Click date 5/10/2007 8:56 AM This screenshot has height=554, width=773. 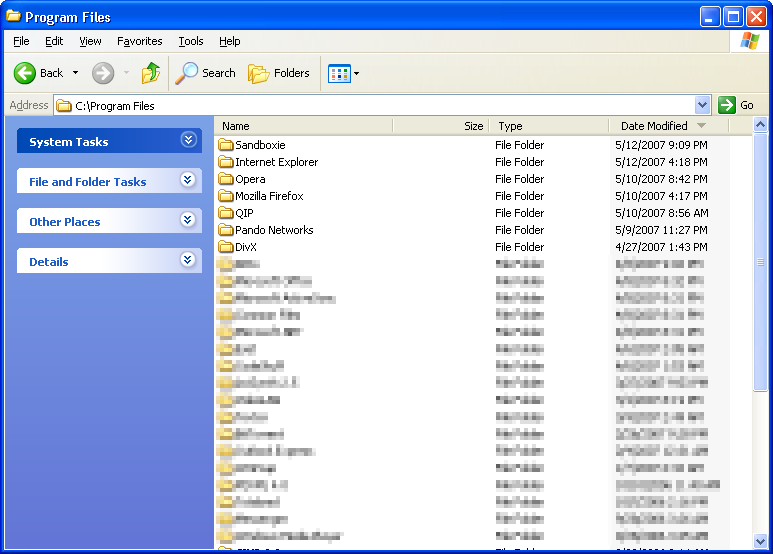pyautogui.click(x=662, y=213)
